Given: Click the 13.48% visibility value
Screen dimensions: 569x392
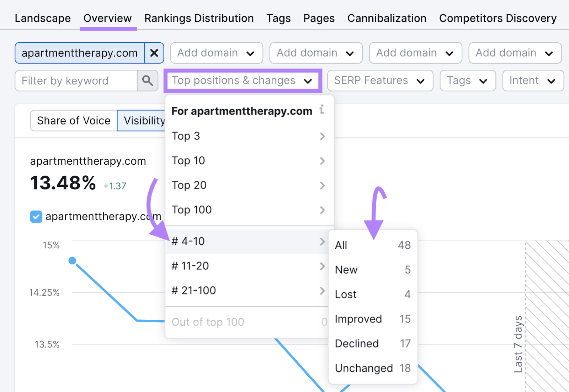Looking at the screenshot, I should point(63,183).
